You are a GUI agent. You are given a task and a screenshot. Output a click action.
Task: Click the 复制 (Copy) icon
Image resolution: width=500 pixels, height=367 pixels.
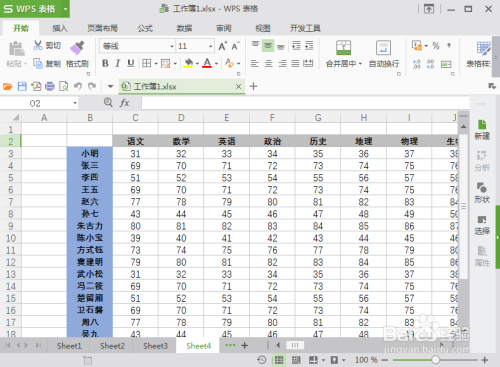38,63
